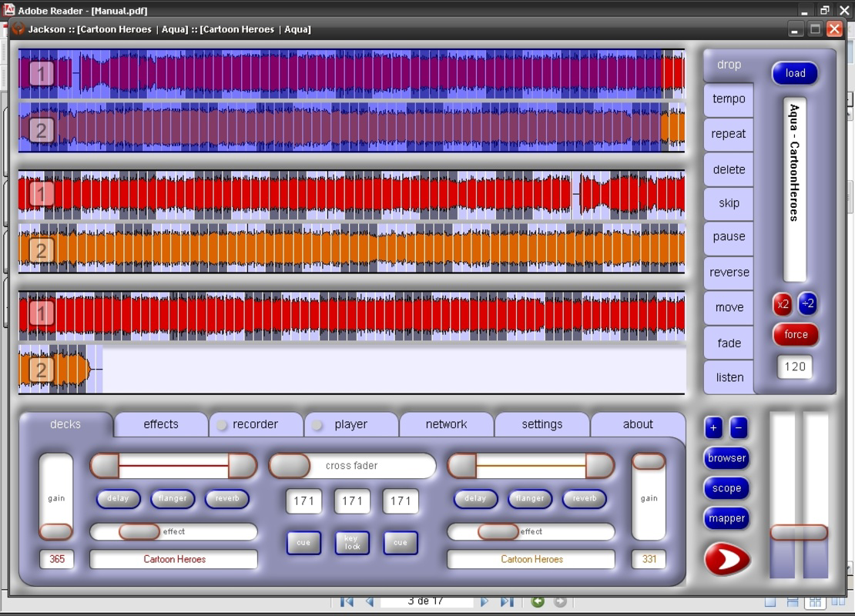
Task: Select the pause mode tab
Action: pos(729,236)
